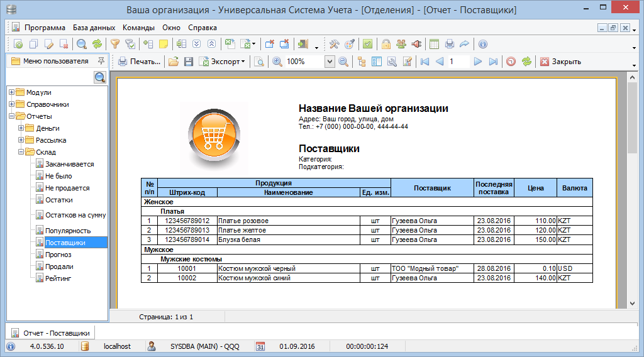Open the База данных menu
Viewport: 644px width, 357px height.
94,28
